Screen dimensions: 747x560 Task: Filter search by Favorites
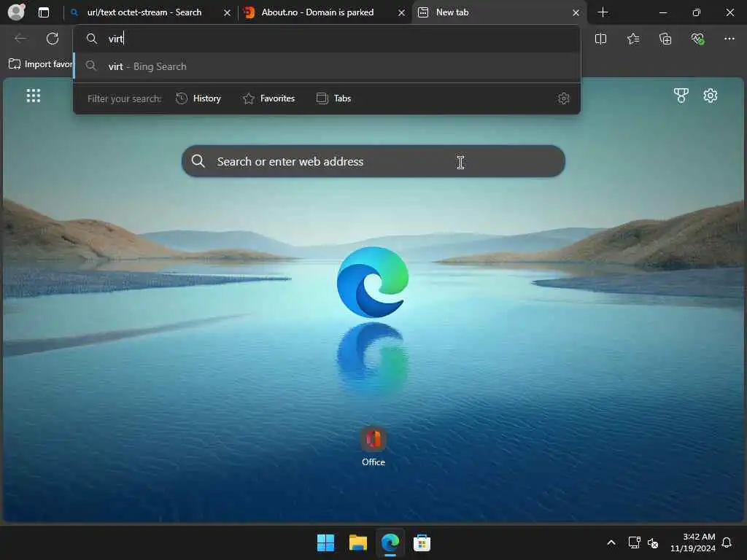pos(268,98)
